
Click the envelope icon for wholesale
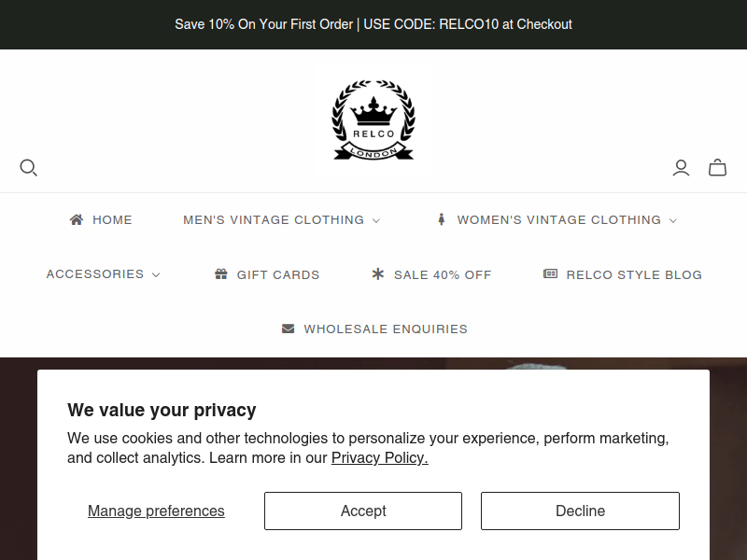(288, 329)
